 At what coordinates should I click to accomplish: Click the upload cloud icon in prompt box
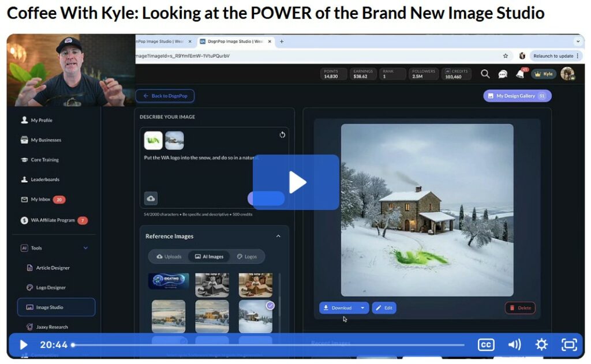coord(151,198)
